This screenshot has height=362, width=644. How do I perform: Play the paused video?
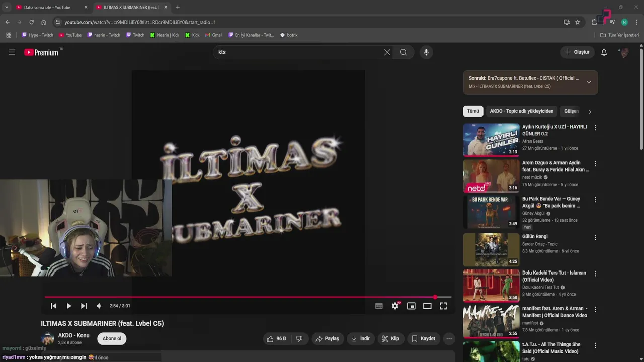click(69, 306)
